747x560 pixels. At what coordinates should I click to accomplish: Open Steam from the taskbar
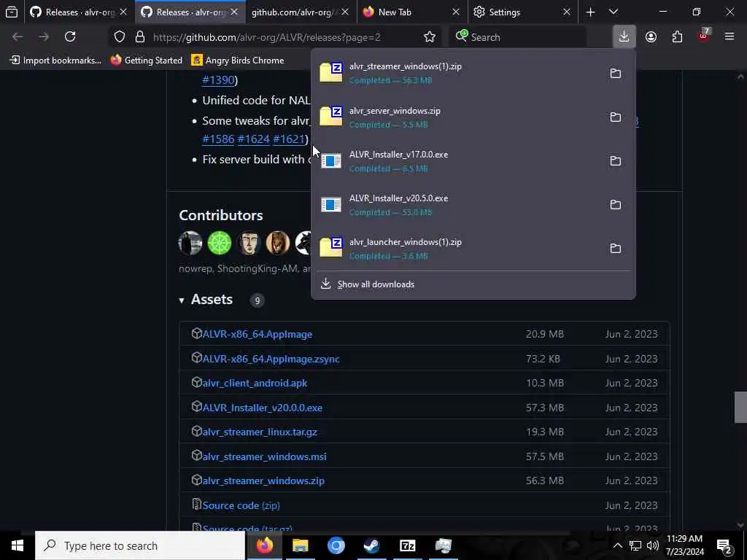pyautogui.click(x=371, y=545)
